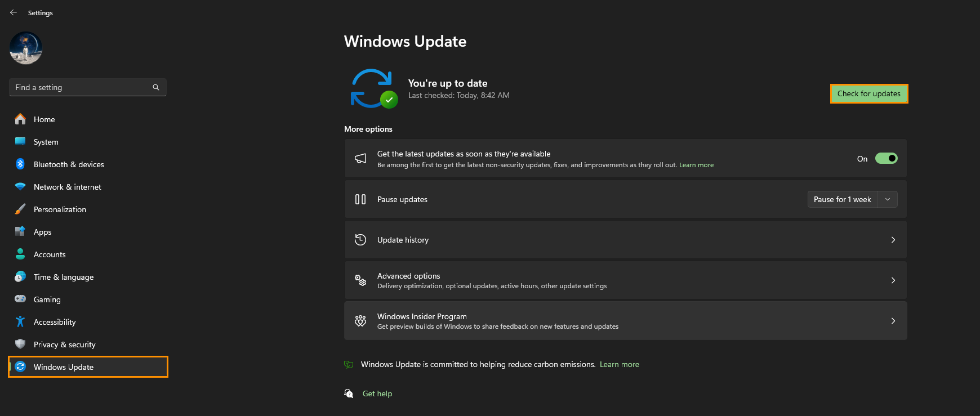Click the Get help link
The width and height of the screenshot is (980, 416).
click(377, 393)
